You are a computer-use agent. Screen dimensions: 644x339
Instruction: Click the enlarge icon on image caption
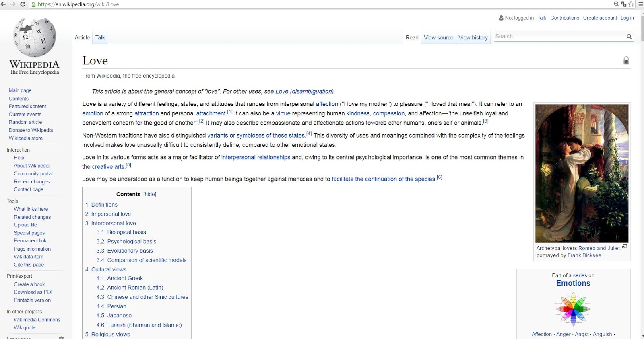624,247
